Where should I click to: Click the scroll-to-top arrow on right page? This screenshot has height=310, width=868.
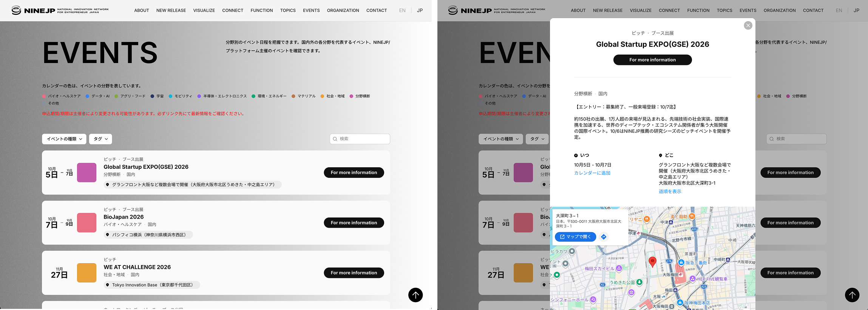click(x=852, y=295)
